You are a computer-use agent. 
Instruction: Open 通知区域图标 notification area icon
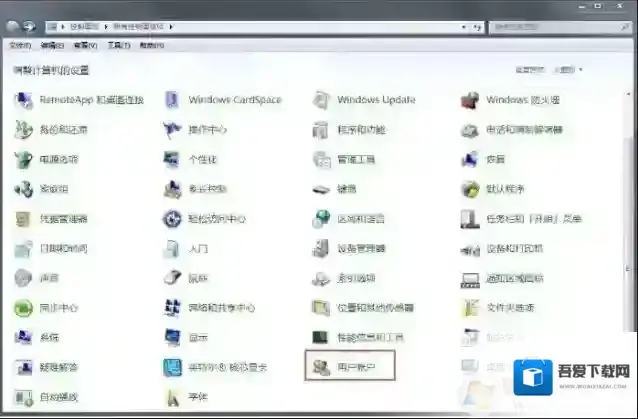(470, 279)
